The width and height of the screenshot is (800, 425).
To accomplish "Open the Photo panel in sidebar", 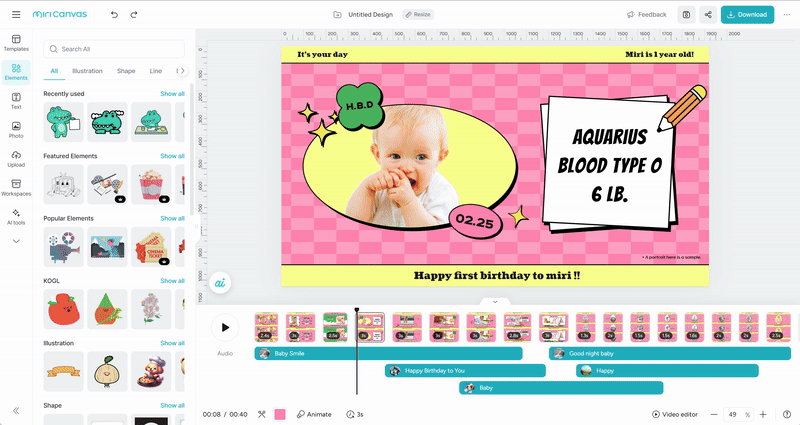I will (x=16, y=129).
